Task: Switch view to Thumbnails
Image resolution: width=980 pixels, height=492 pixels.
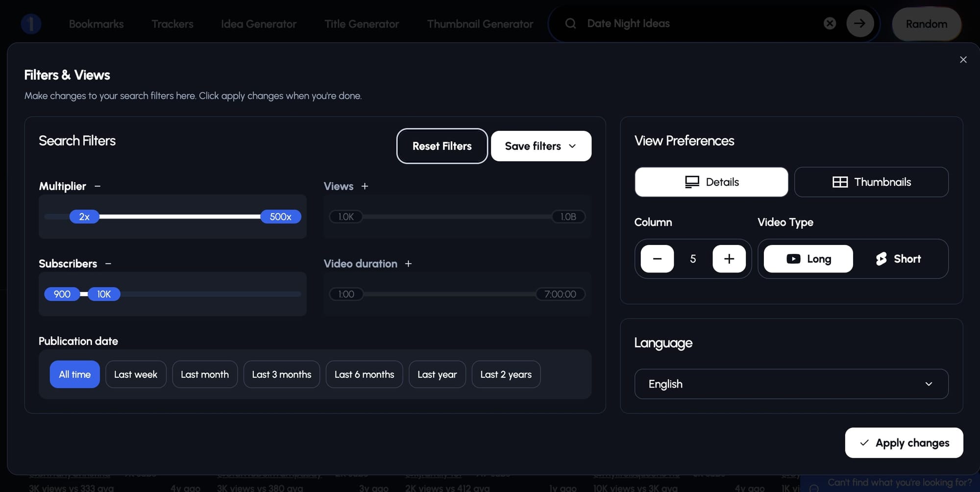Action: click(871, 182)
